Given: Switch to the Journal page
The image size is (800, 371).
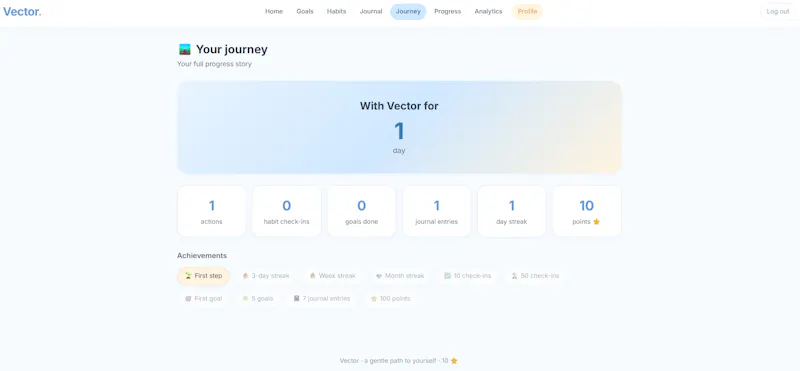Looking at the screenshot, I should pos(371,11).
